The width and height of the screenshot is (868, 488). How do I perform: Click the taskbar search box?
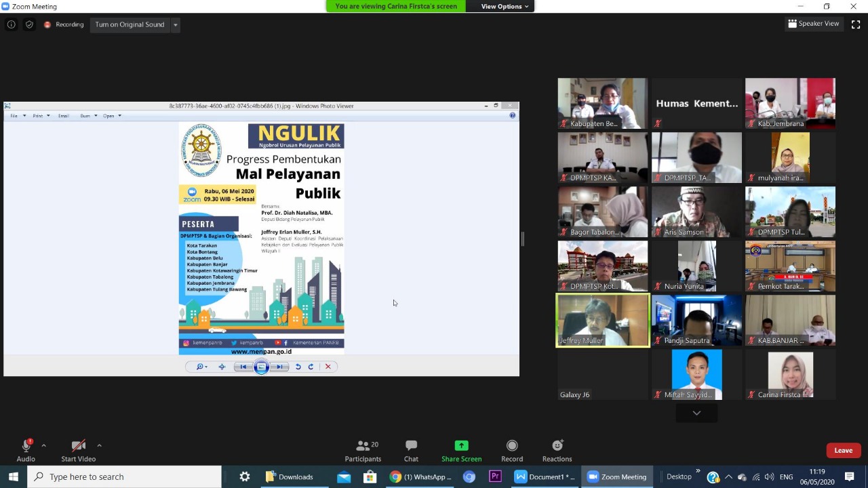[124, 476]
